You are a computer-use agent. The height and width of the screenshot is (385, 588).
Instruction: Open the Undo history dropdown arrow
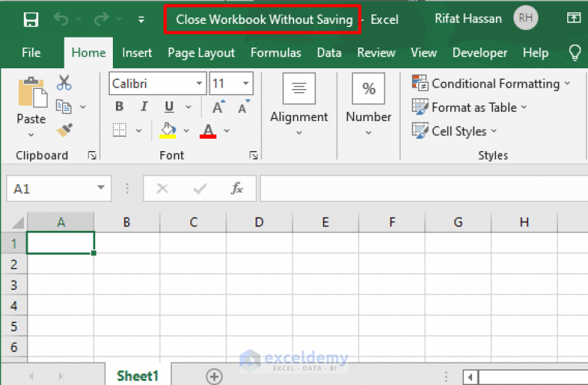pos(79,18)
